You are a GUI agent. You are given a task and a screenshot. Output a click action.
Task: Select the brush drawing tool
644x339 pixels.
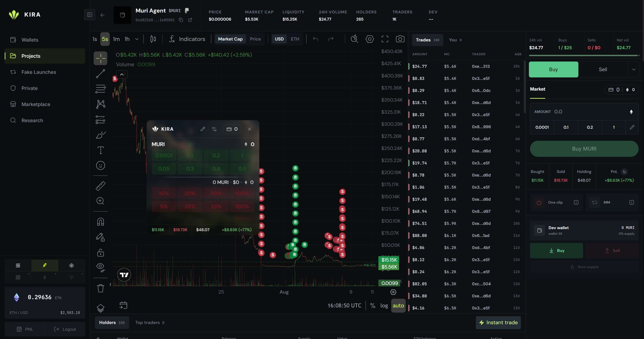[x=101, y=135]
